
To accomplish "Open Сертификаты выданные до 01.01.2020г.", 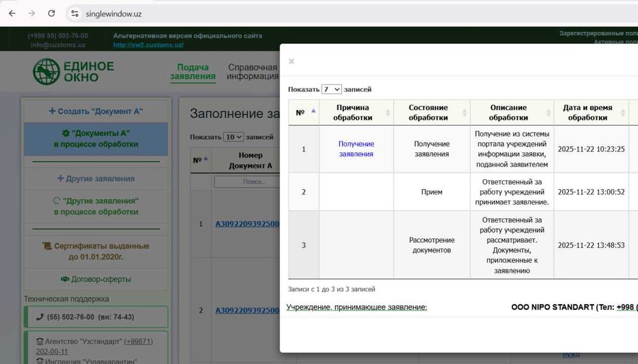I will 96,251.
